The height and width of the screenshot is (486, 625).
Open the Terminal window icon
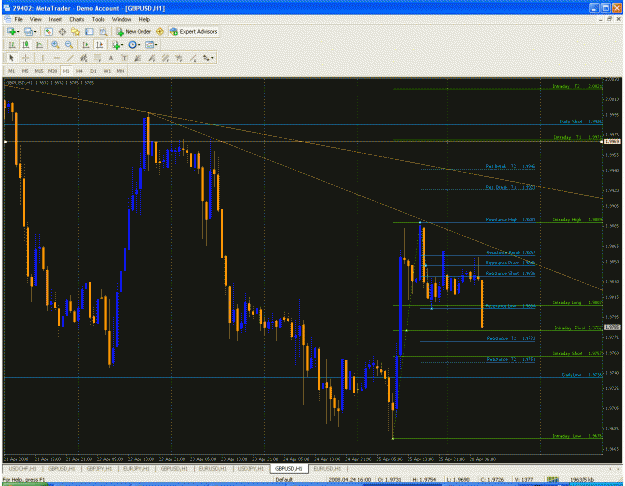click(89, 31)
